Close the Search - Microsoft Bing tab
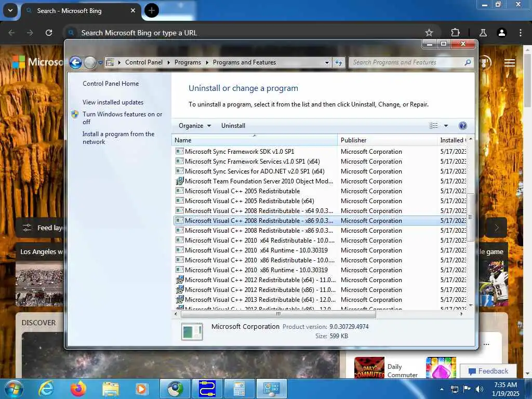532x399 pixels. point(133,10)
